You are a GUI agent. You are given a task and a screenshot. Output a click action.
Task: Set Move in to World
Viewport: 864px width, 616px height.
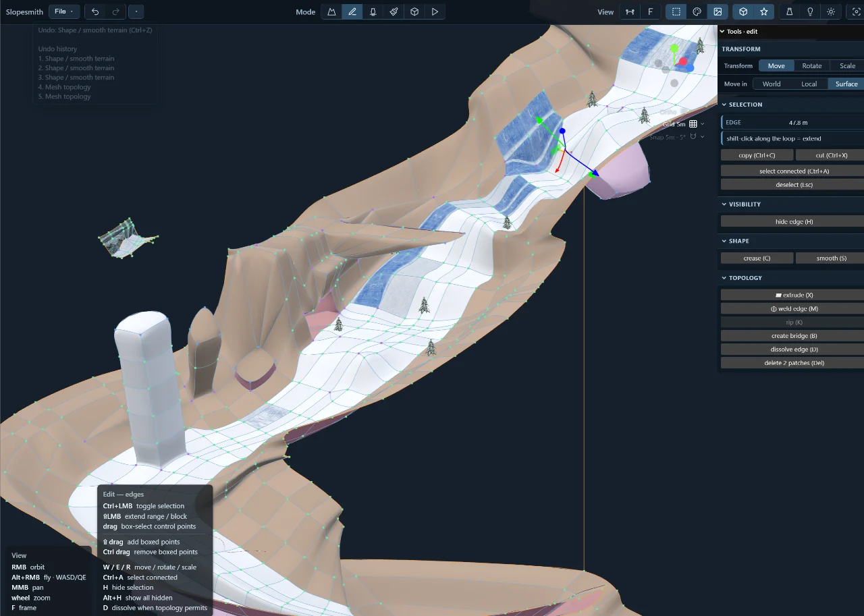point(772,84)
